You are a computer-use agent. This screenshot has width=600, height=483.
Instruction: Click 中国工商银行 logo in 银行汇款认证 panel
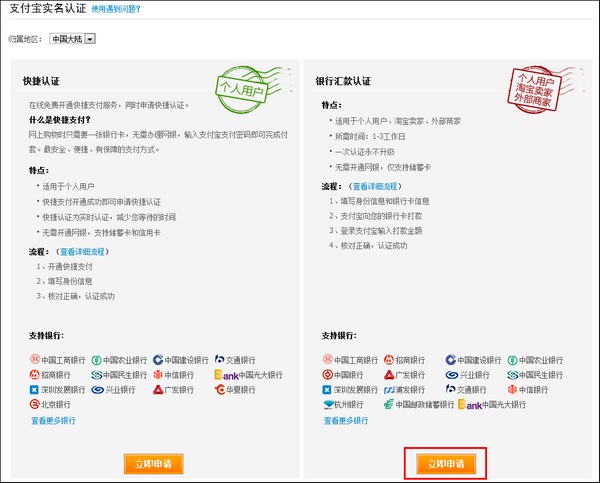point(350,360)
